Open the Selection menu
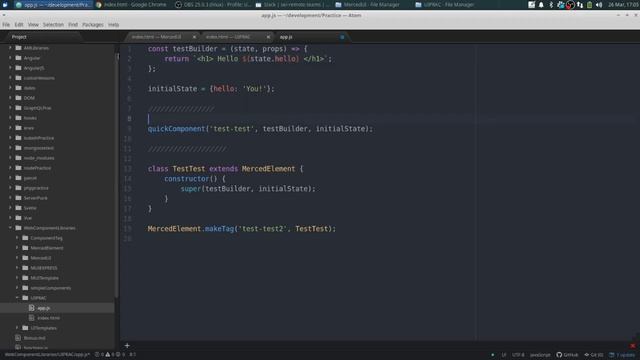Screen dimensions: 640x360 point(53,25)
